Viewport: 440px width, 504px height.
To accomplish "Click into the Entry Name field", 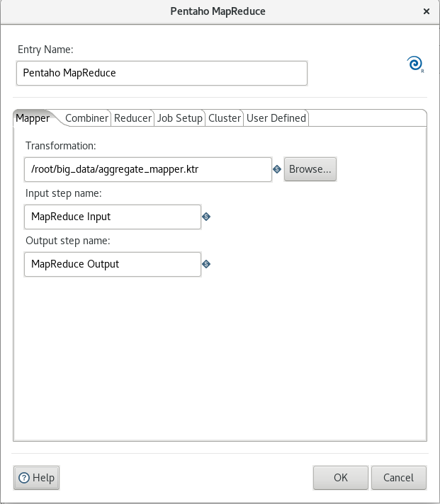I will 162,74.
